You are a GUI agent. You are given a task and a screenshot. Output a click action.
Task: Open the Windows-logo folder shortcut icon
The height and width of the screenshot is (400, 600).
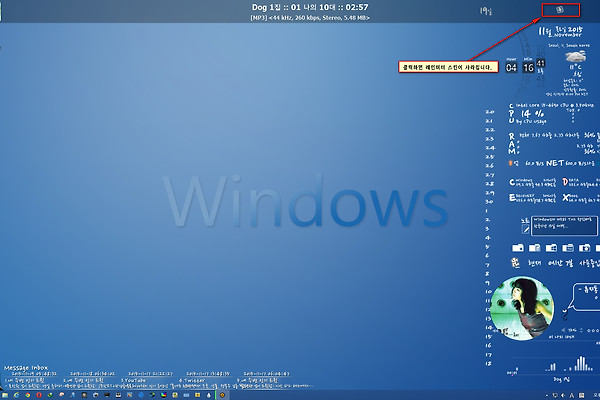(x=551, y=248)
